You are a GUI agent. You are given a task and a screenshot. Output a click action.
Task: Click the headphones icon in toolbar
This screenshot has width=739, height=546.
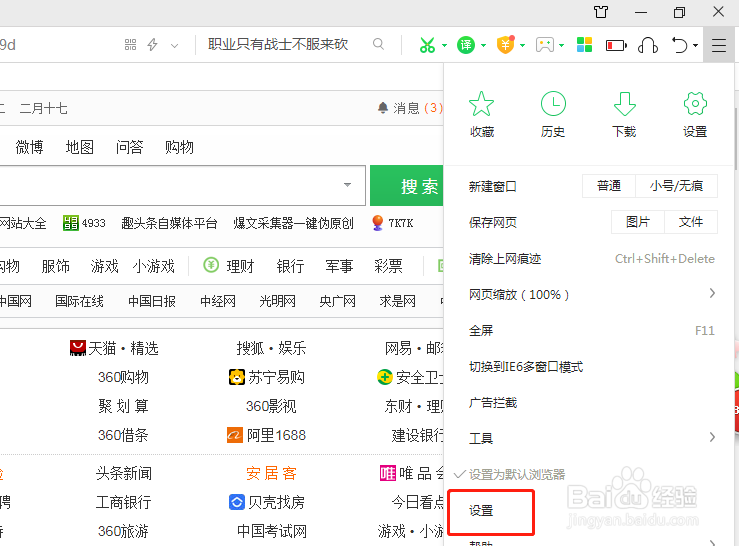click(x=648, y=45)
